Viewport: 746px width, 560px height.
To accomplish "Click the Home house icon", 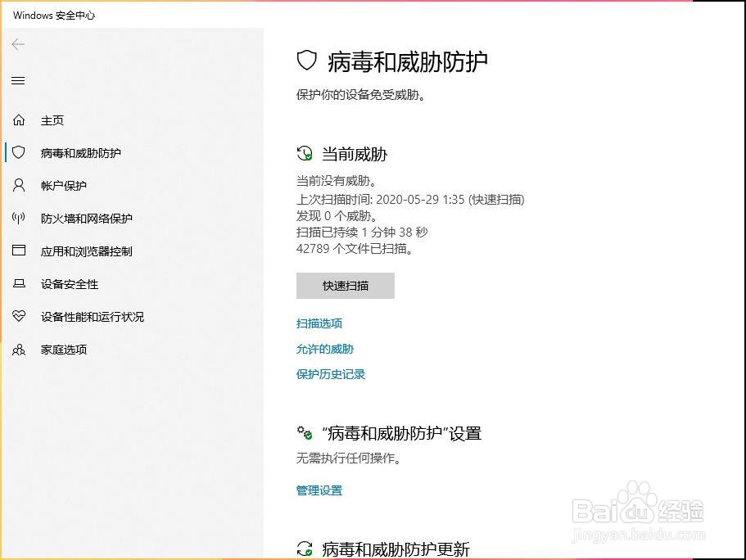I will coord(19,120).
